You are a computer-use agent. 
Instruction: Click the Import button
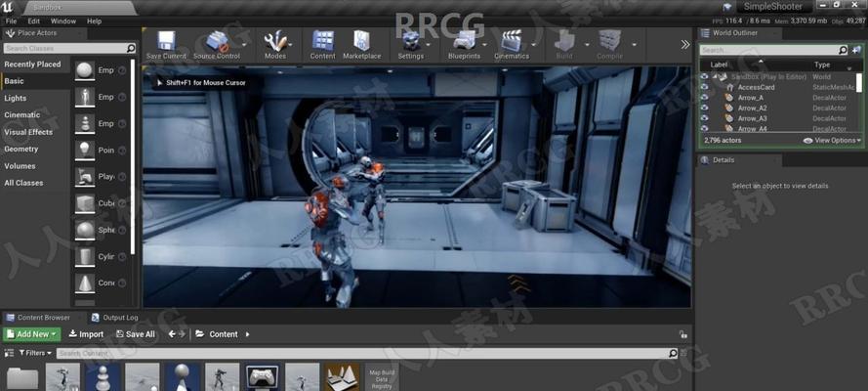coord(86,334)
